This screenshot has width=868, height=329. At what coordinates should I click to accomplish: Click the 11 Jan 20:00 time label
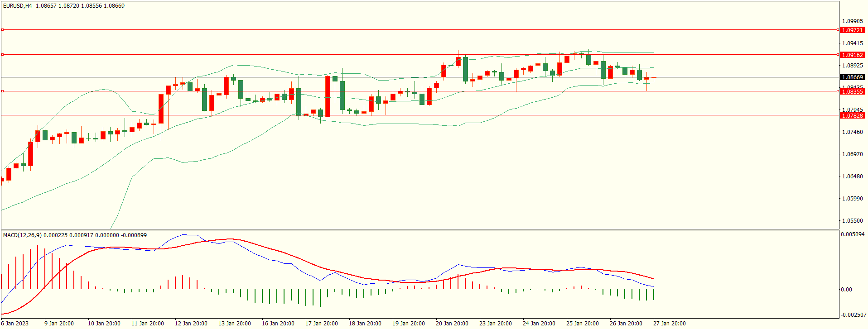[x=148, y=324]
